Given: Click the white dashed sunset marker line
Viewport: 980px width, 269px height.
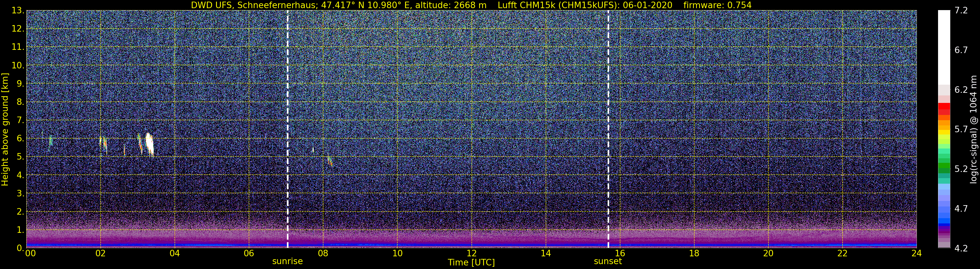Looking at the screenshot, I should coord(608,129).
